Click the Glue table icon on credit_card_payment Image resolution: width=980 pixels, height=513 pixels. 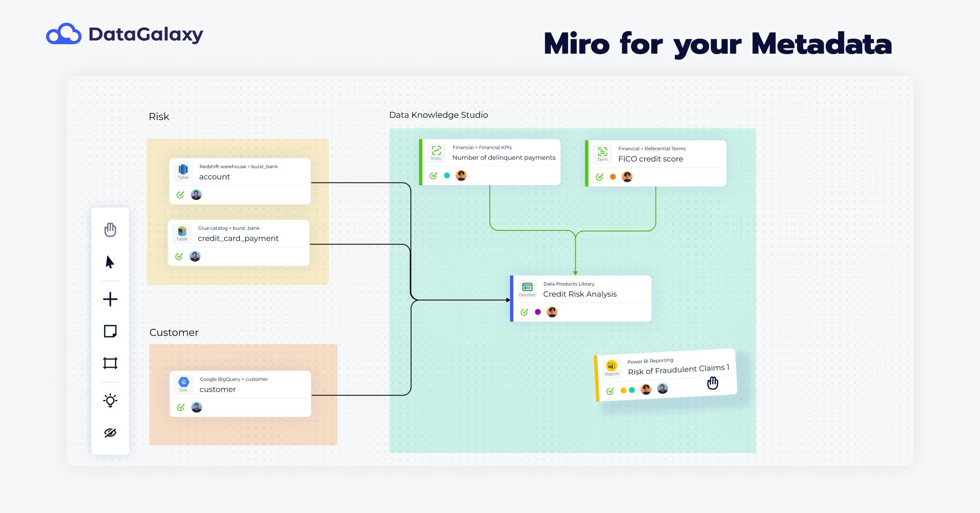(182, 231)
